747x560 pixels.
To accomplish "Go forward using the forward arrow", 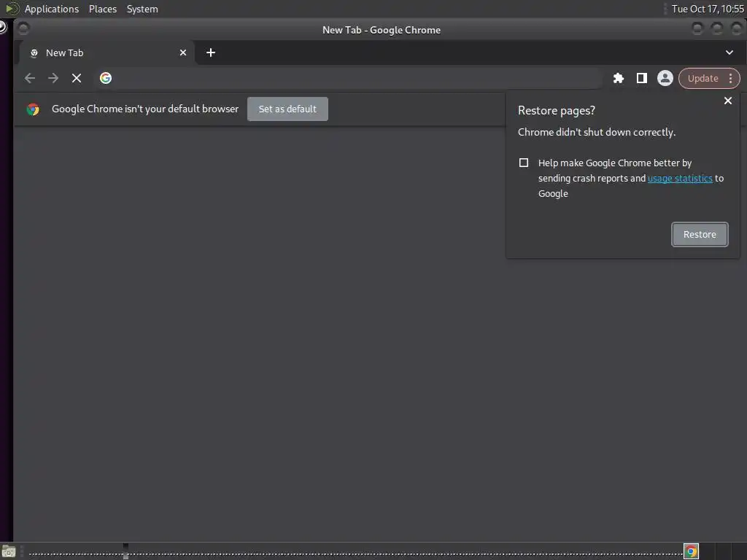I will point(53,78).
